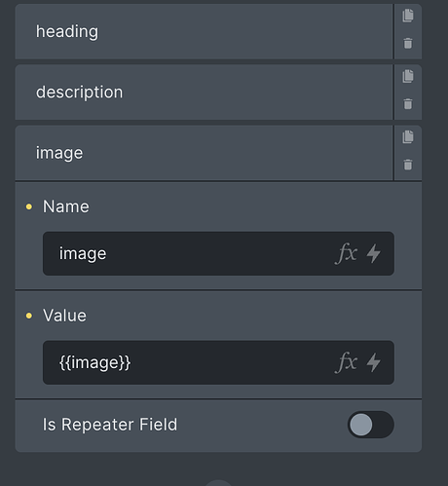Click the yellow dot beside Value label
The width and height of the screenshot is (448, 486).
tap(29, 316)
